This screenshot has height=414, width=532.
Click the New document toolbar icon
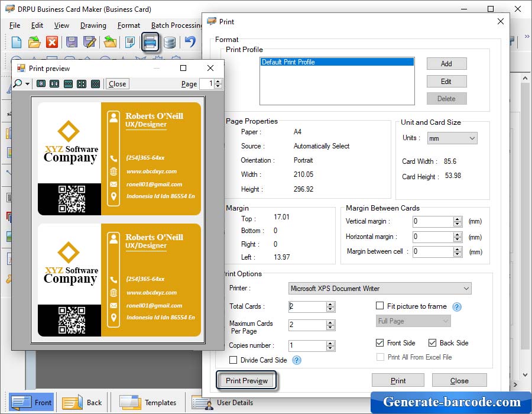[x=17, y=42]
